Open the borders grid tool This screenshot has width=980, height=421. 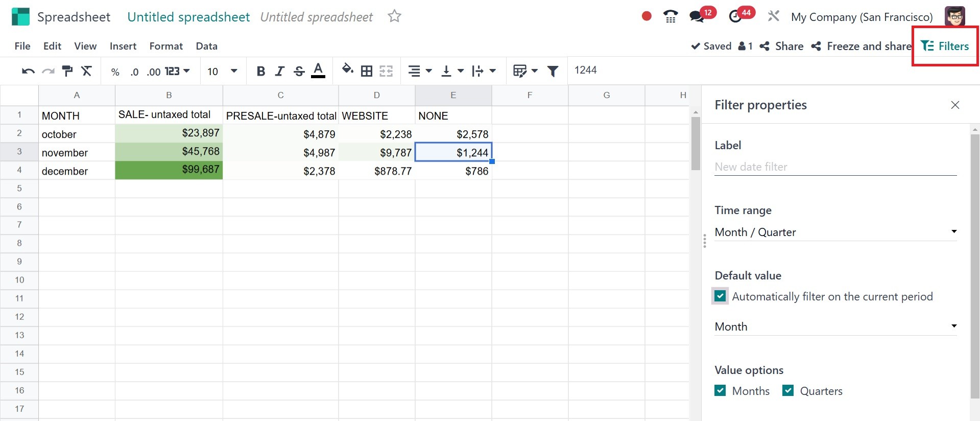pos(367,71)
